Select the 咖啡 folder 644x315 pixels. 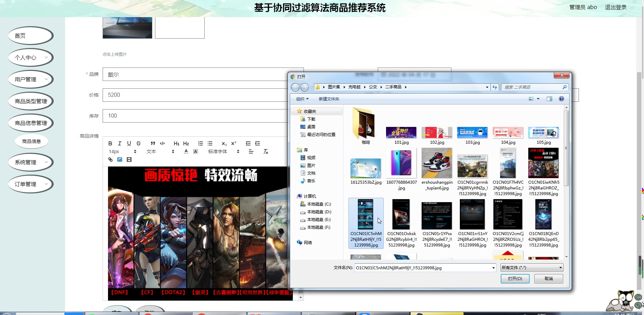tap(366, 126)
